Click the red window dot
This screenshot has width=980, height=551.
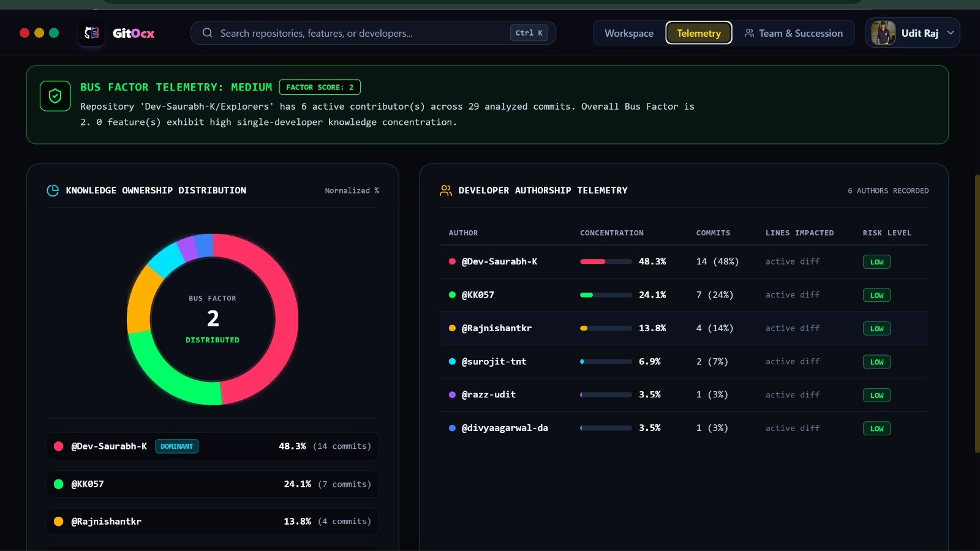pos(24,33)
